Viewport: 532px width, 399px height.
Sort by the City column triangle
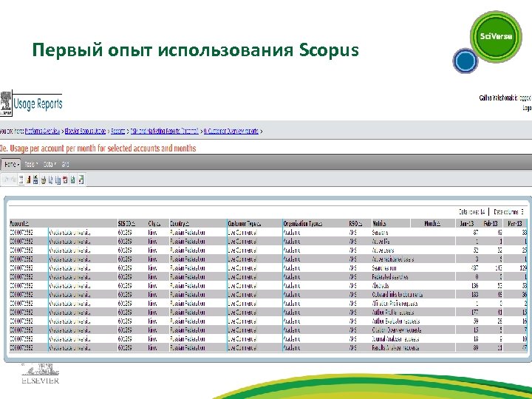(x=158, y=224)
